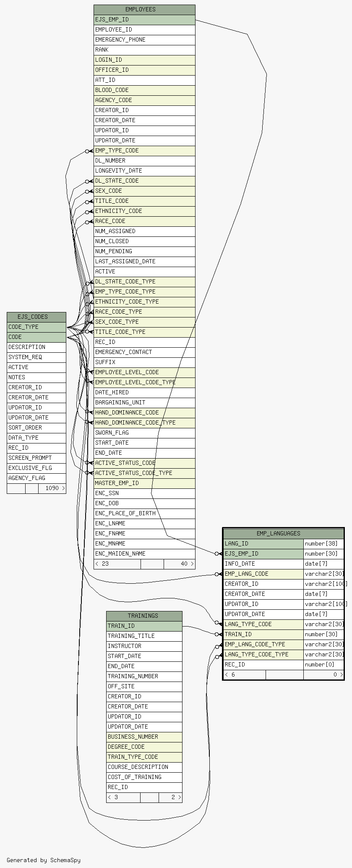Select the CODE column in EJS_CODES
The height and width of the screenshot is (868, 352).
click(37, 337)
